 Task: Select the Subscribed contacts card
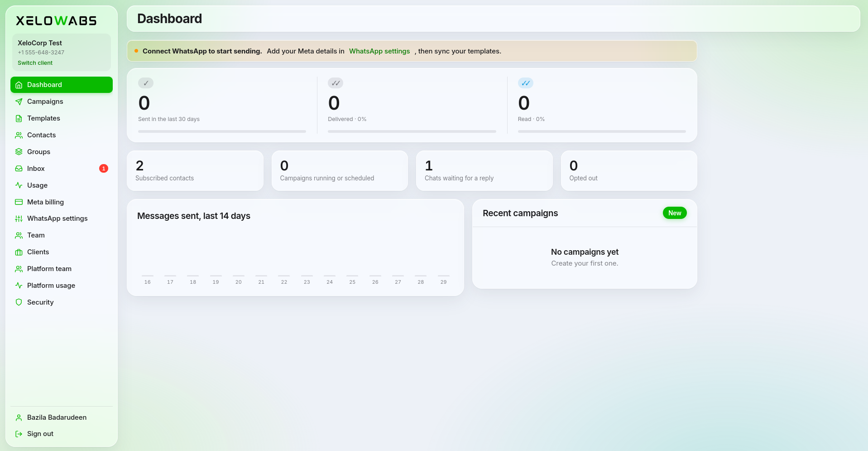[x=195, y=171]
